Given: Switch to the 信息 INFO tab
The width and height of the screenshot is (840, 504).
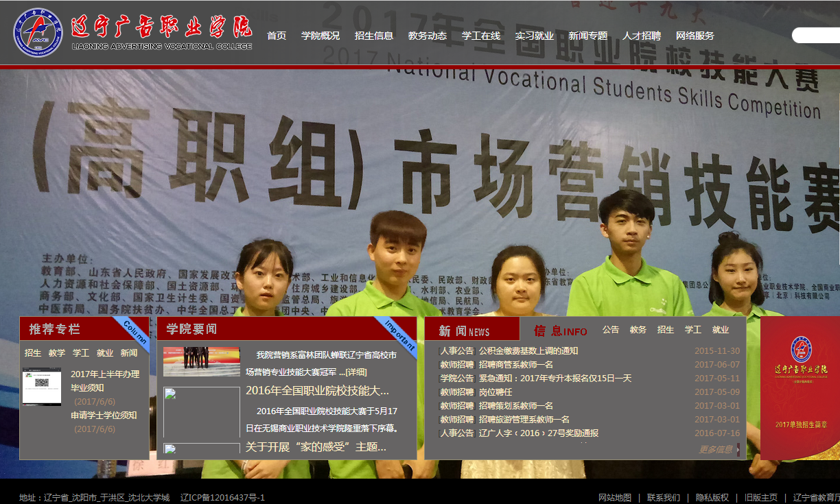Looking at the screenshot, I should (561, 331).
